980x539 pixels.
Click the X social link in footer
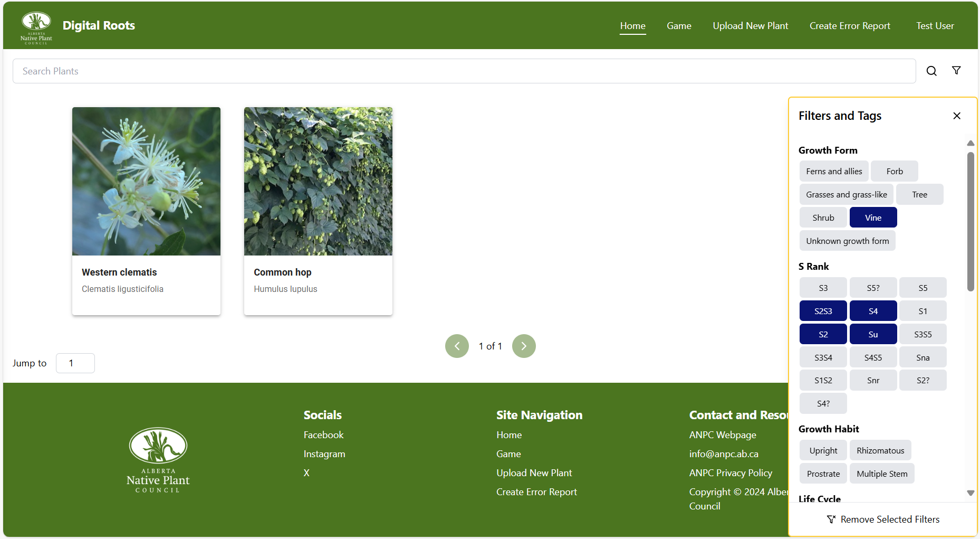pos(306,473)
